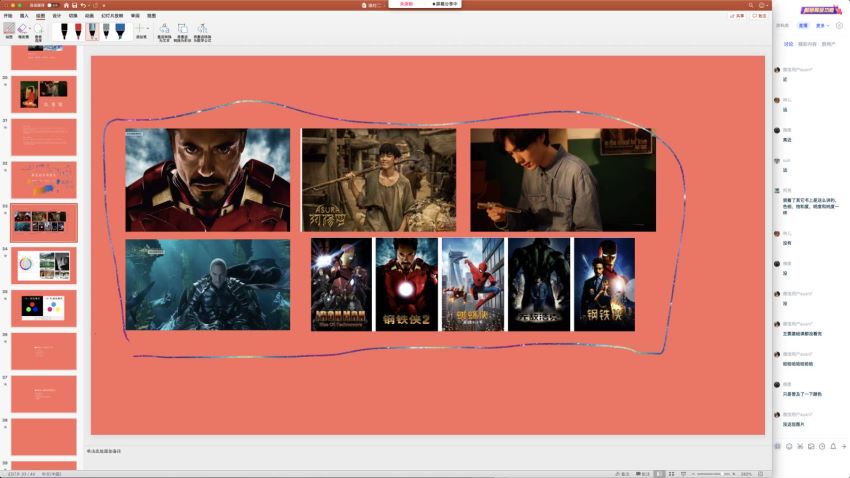Open the Transitions ribbon tab
The image size is (850, 478).
73,16
